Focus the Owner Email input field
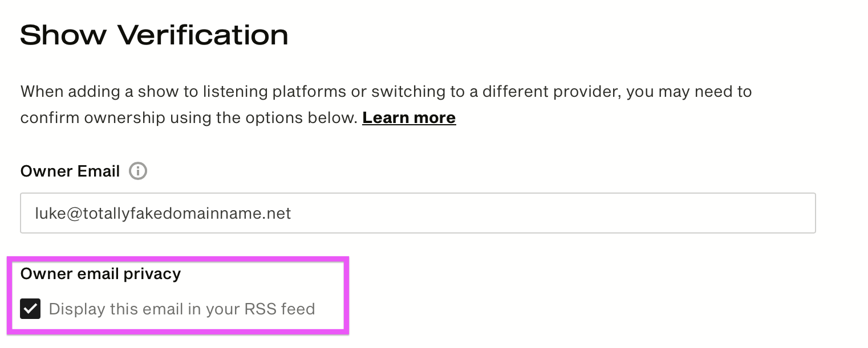This screenshot has width=868, height=348. pyautogui.click(x=418, y=213)
